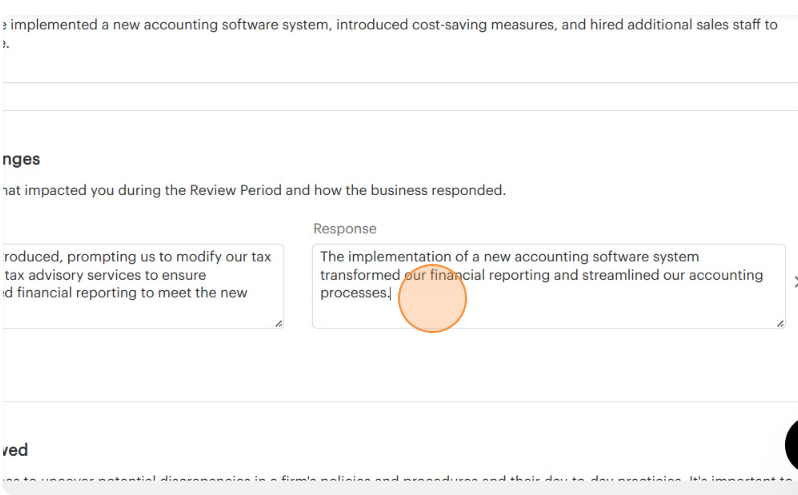Open the black circular chat widget
This screenshot has height=495, width=798.
(792, 445)
